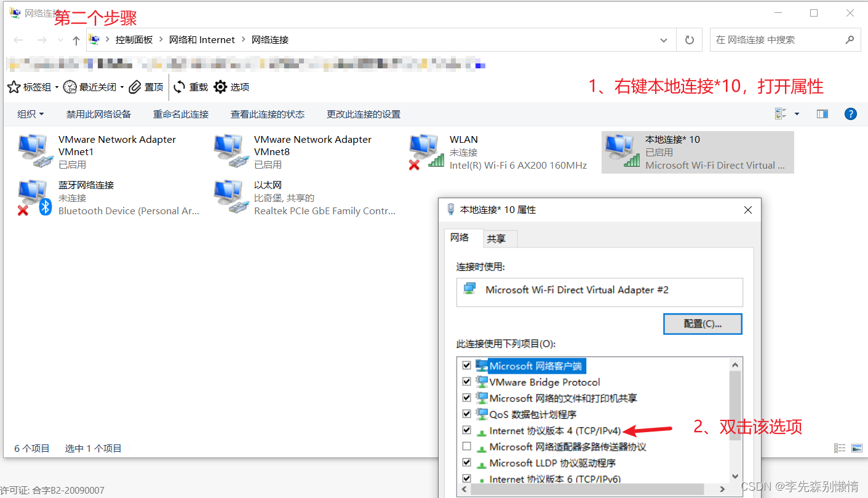Expand the chevron after 网络和 Internet breadcrumb
This screenshot has height=498, width=868.
tap(244, 40)
